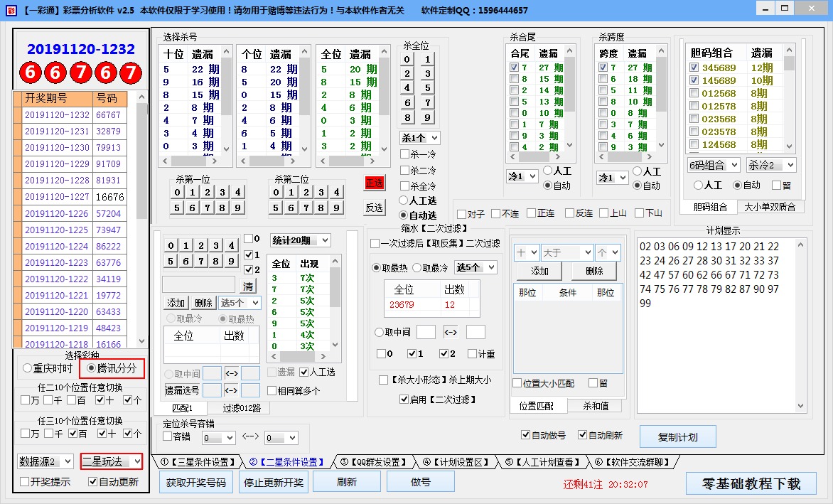The image size is (833, 504).
Task: Check the 相同算多个 option
Action: [274, 392]
